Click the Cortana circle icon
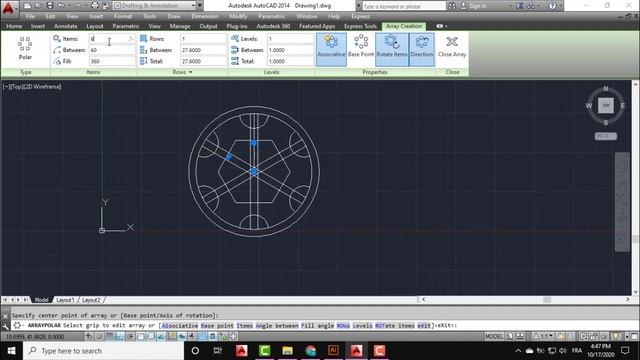This screenshot has width=640, height=360. click(195, 351)
